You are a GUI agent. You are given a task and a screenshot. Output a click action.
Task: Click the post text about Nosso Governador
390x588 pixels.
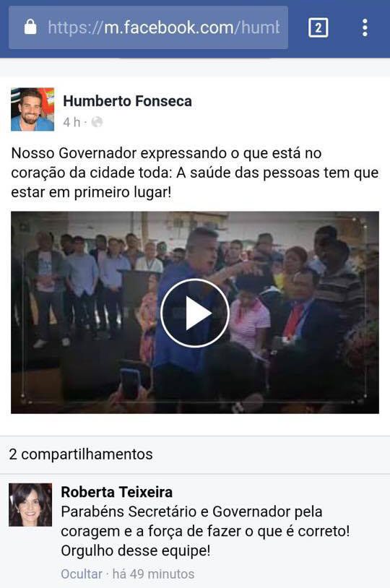[x=194, y=173]
